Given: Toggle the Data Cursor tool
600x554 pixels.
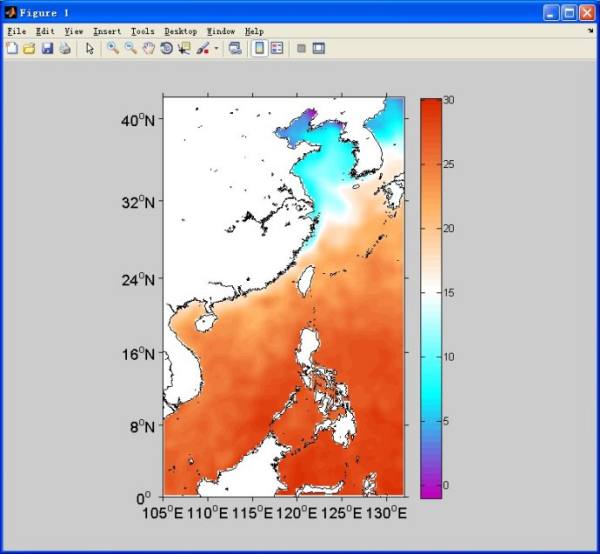Looking at the screenshot, I should click(x=183, y=48).
